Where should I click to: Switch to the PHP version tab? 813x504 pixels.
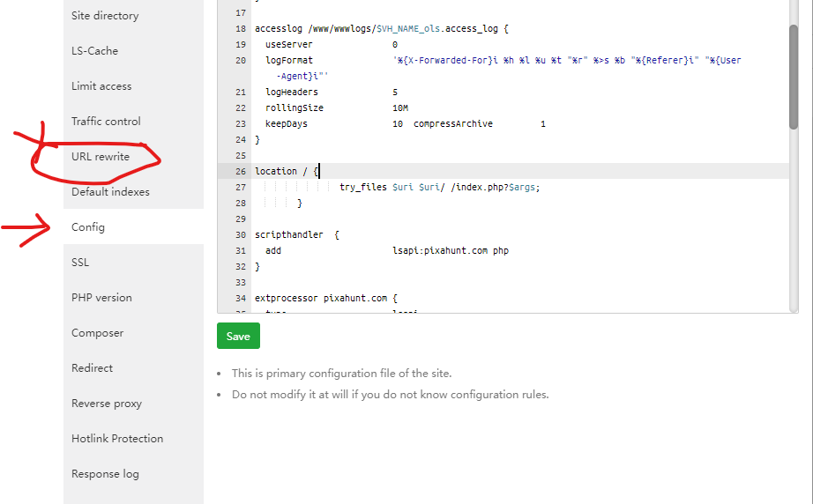(x=101, y=298)
